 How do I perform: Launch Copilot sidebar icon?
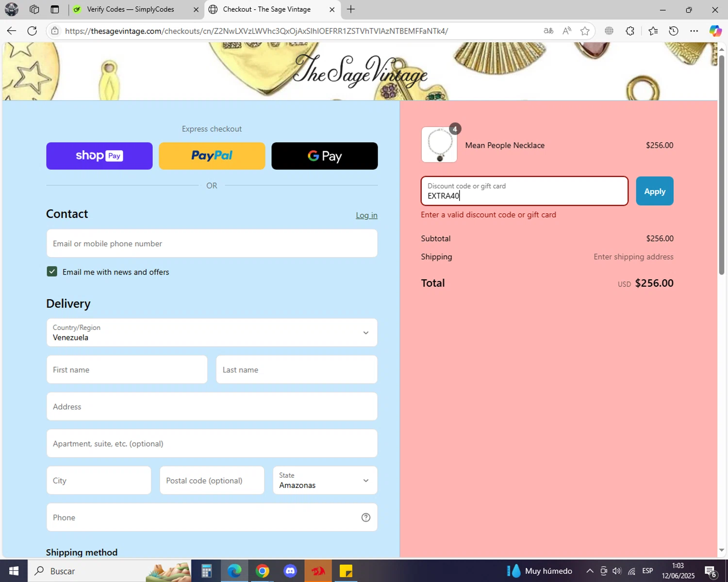click(x=715, y=31)
